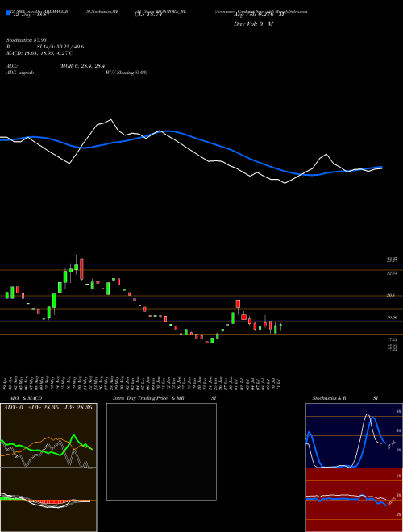Image resolution: width=403 pixels, height=532 pixels.
Task: Click the 'Stochastics & R' panel title
Action: pyautogui.click(x=329, y=398)
